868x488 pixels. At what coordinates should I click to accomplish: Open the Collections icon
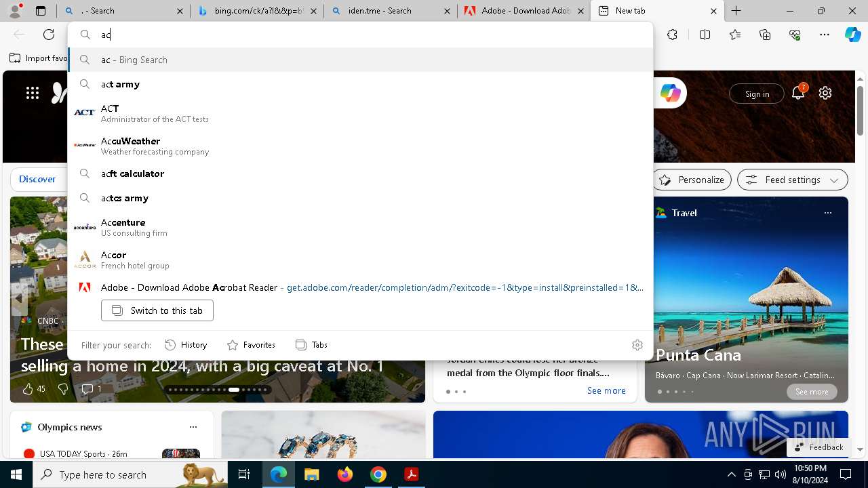(765, 35)
